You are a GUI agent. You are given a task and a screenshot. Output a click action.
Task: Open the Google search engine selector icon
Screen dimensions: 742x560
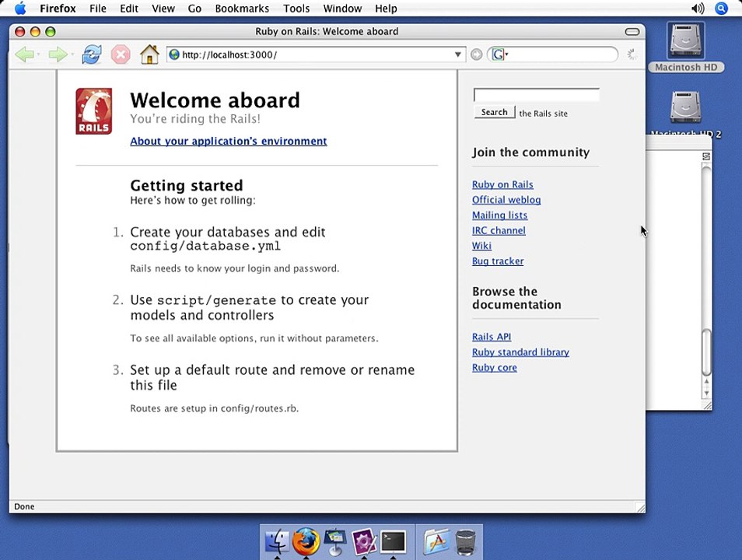click(x=499, y=54)
